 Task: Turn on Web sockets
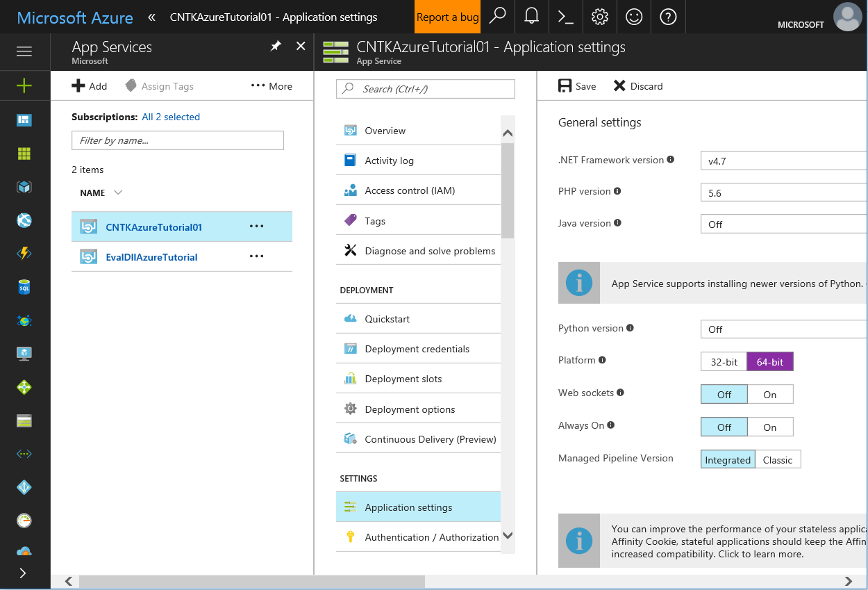(770, 394)
